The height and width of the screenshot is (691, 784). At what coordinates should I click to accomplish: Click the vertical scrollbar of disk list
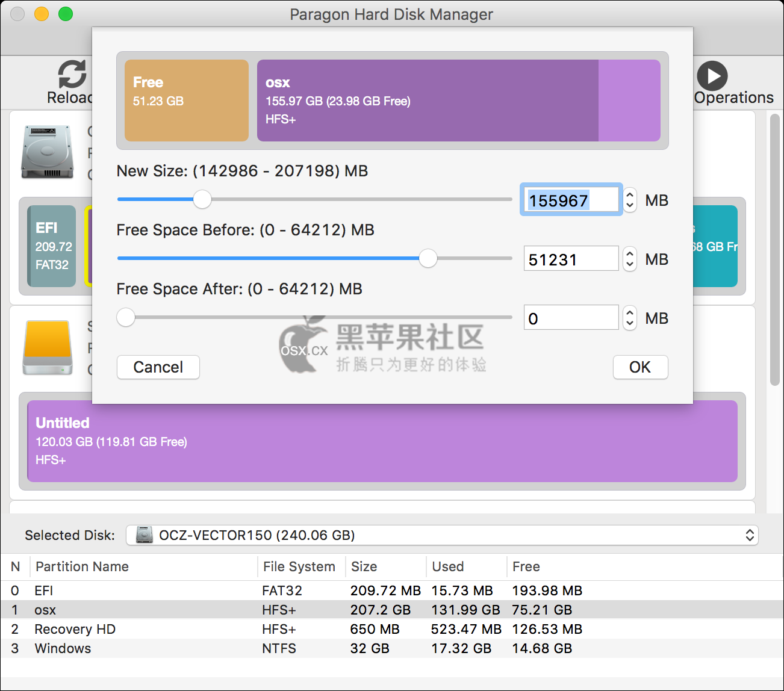pos(775,250)
